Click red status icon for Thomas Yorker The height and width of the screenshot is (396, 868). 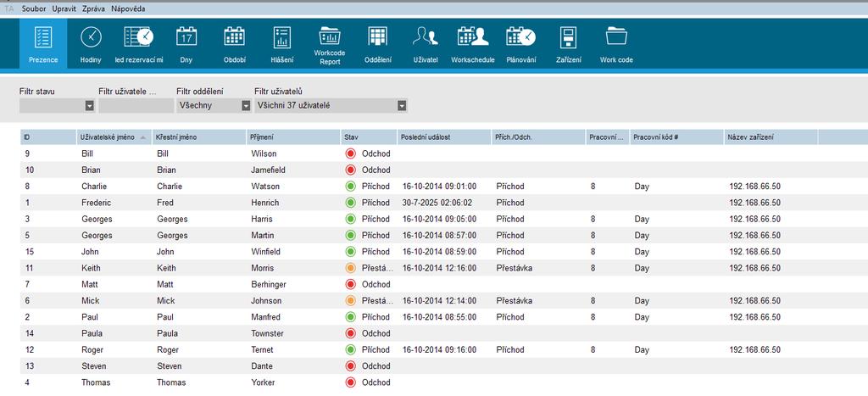coord(350,382)
